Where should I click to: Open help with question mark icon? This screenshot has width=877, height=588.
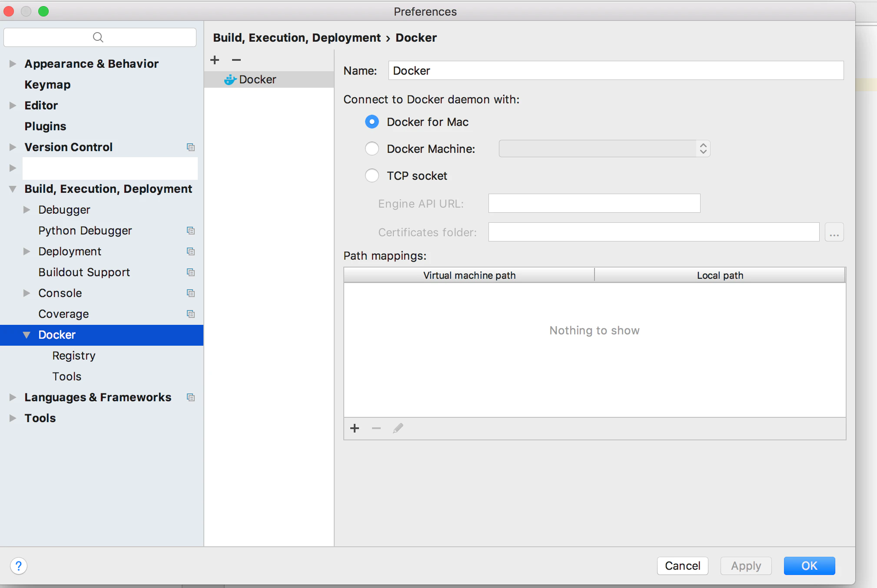coord(19,566)
